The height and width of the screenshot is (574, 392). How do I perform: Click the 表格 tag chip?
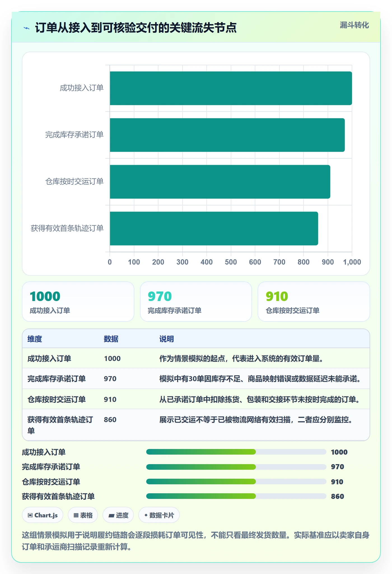[83, 515]
